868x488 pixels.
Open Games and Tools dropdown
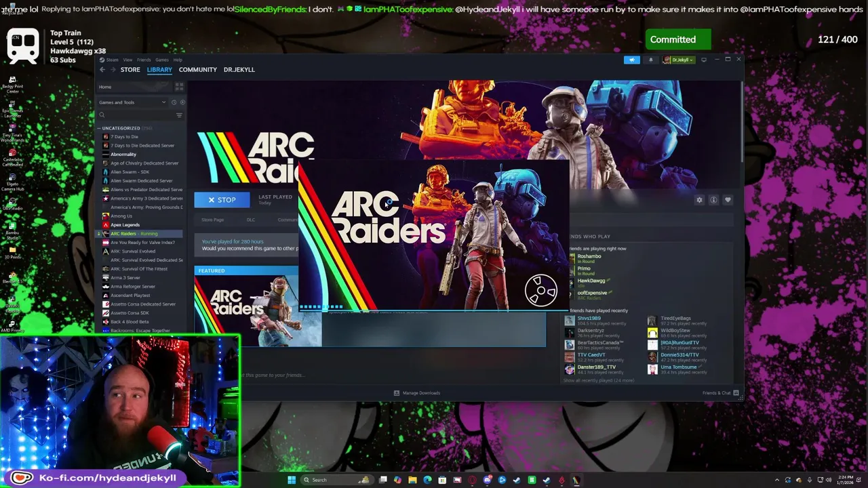[x=132, y=102]
